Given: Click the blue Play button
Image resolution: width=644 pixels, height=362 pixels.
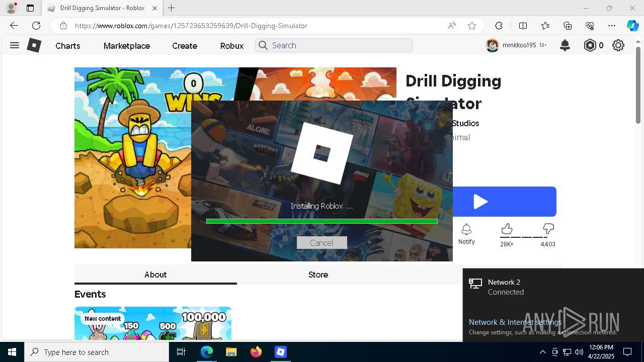Looking at the screenshot, I should tap(505, 202).
